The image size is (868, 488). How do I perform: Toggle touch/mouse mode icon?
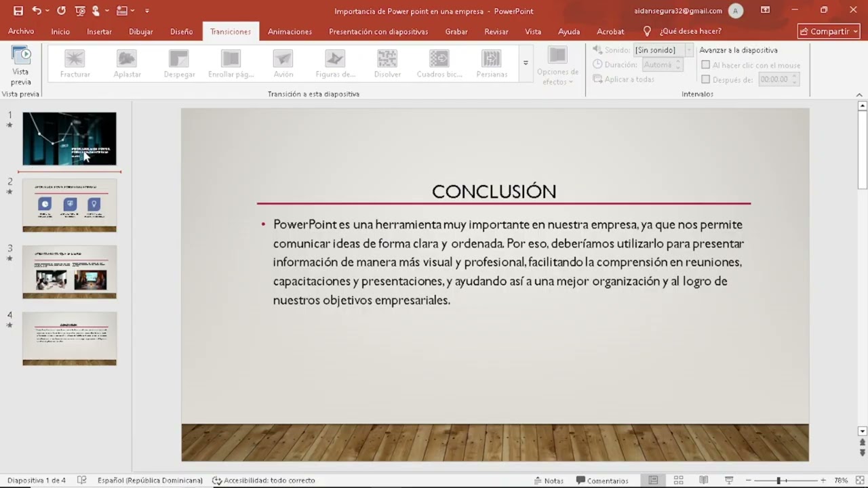[96, 11]
